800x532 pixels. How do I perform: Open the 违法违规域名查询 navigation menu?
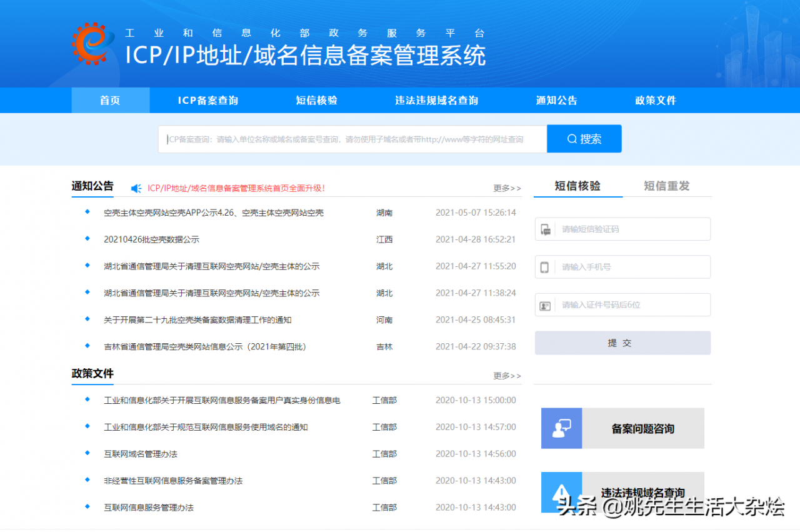click(436, 100)
